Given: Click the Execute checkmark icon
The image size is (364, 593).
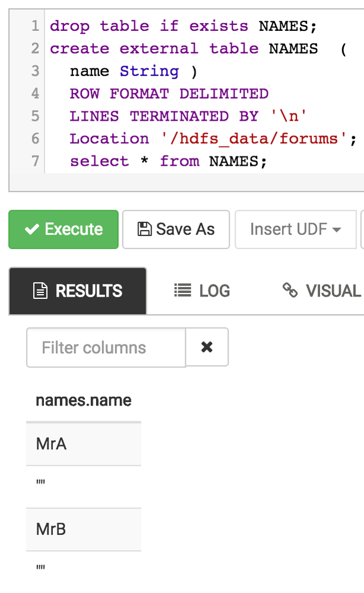Looking at the screenshot, I should pos(32,229).
